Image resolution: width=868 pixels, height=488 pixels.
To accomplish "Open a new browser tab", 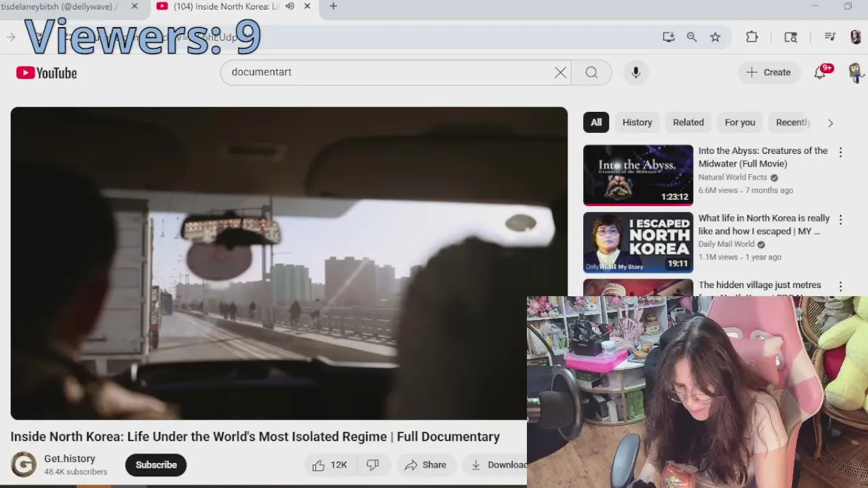I will (x=333, y=6).
